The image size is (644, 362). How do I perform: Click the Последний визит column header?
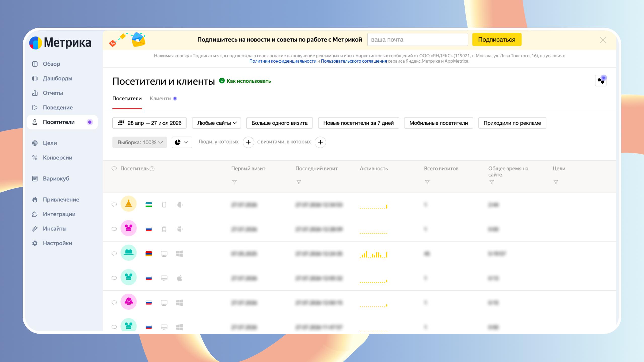pyautogui.click(x=316, y=169)
